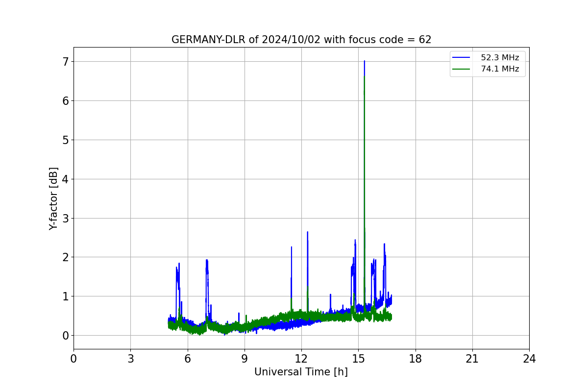Click the blue line sample in legend

461,58
